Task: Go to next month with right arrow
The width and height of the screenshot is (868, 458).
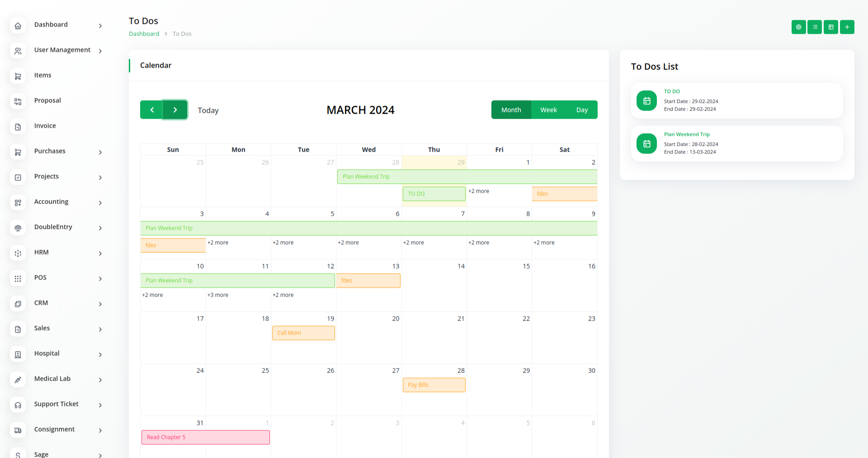Action: click(x=175, y=110)
